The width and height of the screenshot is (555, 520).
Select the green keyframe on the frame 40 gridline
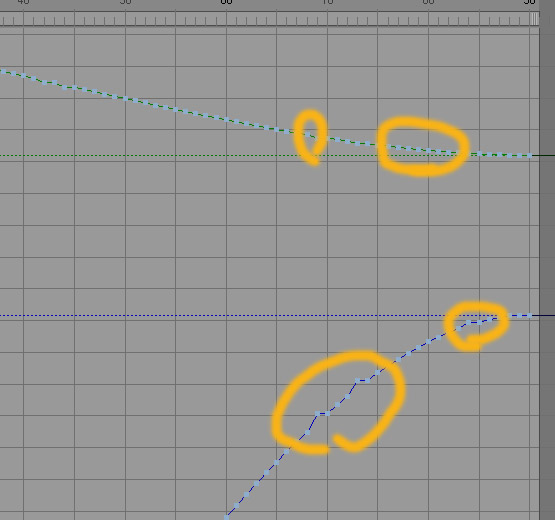pyautogui.click(x=23, y=75)
